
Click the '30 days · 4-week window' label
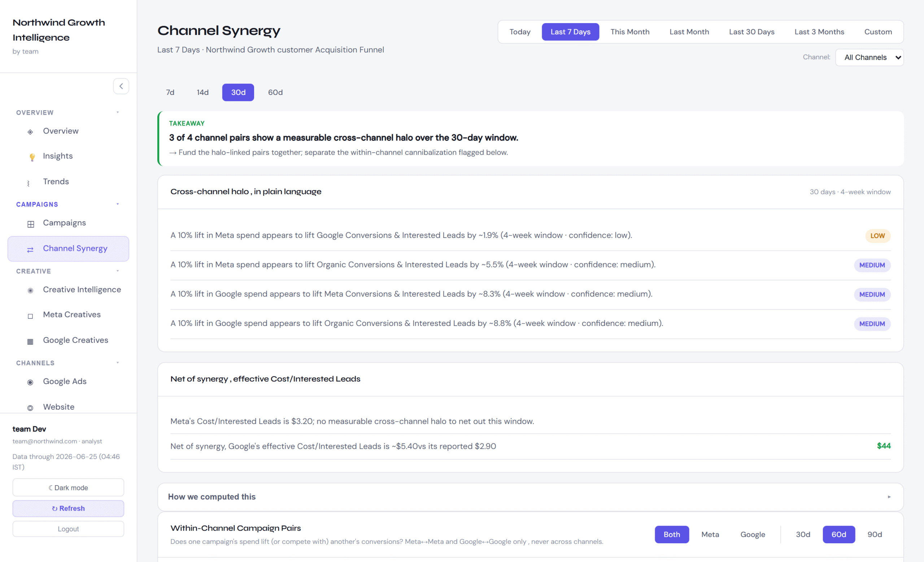[850, 192]
